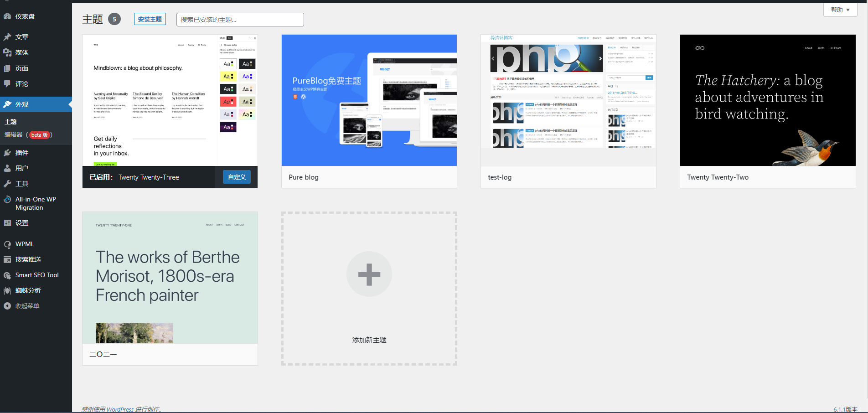Open the Twenty Twenty-Three theme thumbnail
Viewport: 868px width, 413px height.
click(170, 100)
